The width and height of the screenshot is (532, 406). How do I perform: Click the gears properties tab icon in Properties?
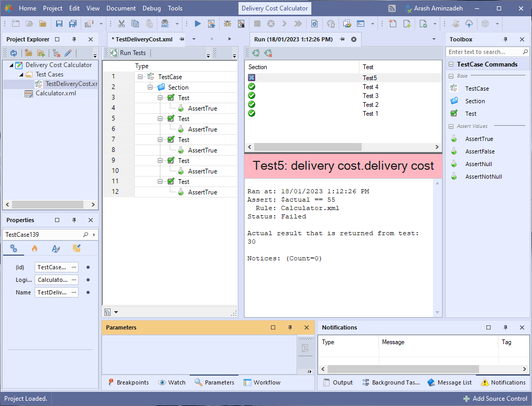pyautogui.click(x=14, y=249)
